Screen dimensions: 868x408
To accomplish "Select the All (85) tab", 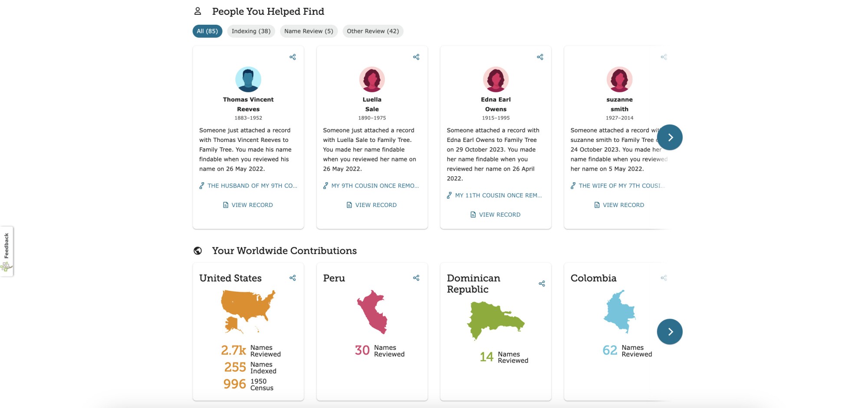I will [x=207, y=31].
